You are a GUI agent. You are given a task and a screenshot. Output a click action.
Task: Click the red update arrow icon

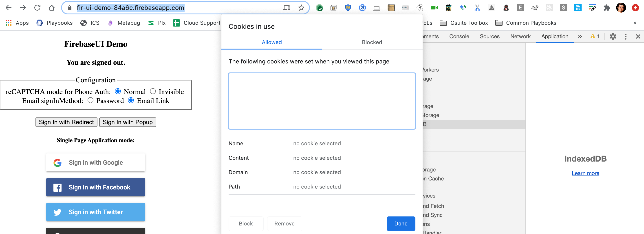[635, 8]
